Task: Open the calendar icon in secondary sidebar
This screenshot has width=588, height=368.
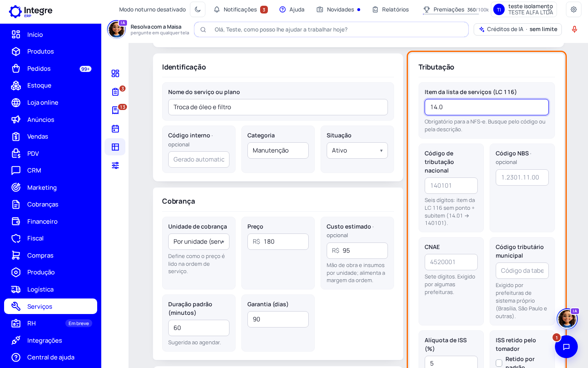Action: pyautogui.click(x=115, y=128)
